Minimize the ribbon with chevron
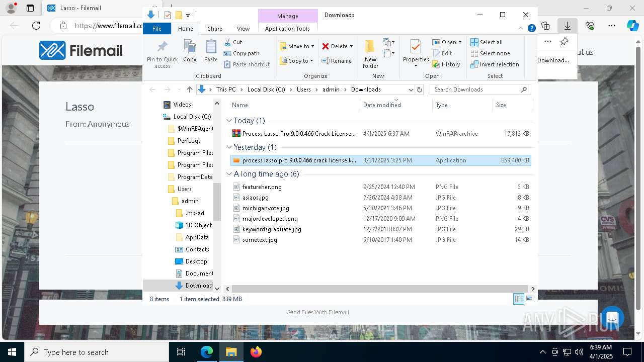 click(521, 28)
